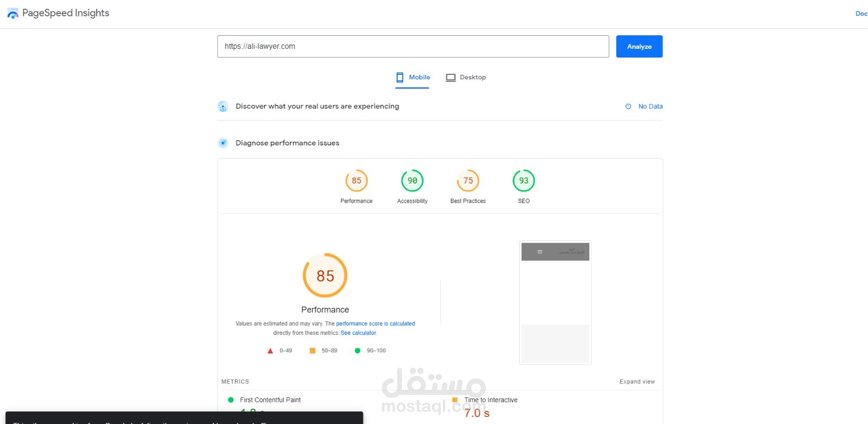Open the See calculator link

pyautogui.click(x=358, y=333)
